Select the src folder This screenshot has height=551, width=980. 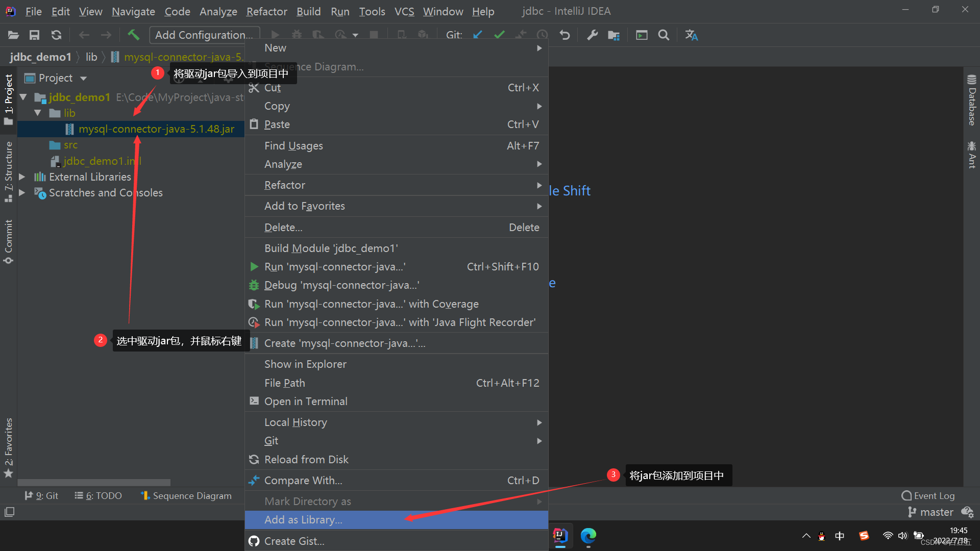pos(70,145)
